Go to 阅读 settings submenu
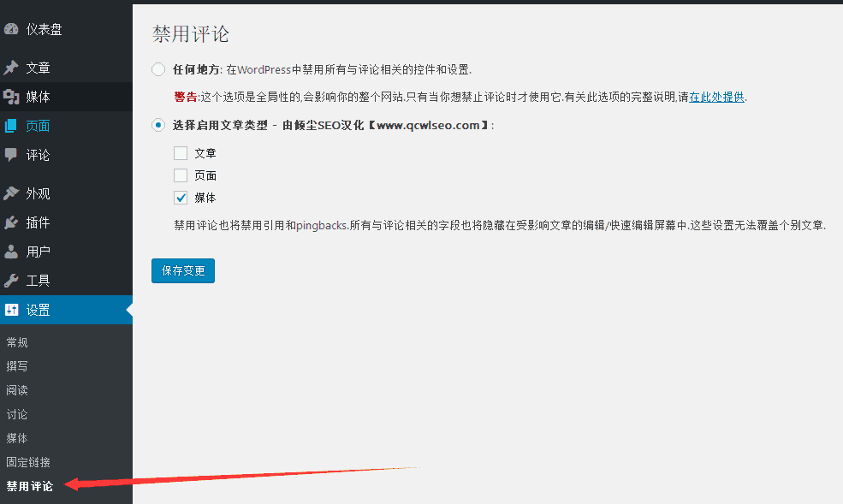Screen dimensions: 843x504 pos(17,390)
